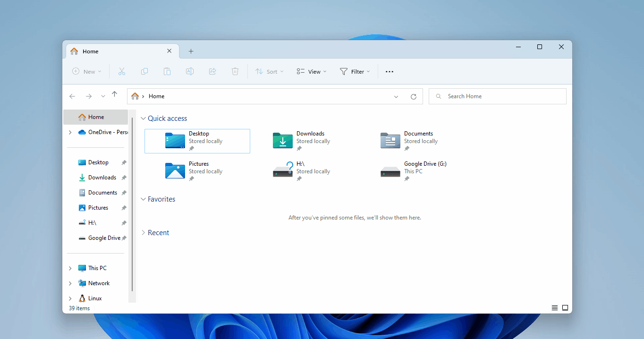The height and width of the screenshot is (339, 644).
Task: Open the Sort dropdown menu
Action: pos(270,72)
